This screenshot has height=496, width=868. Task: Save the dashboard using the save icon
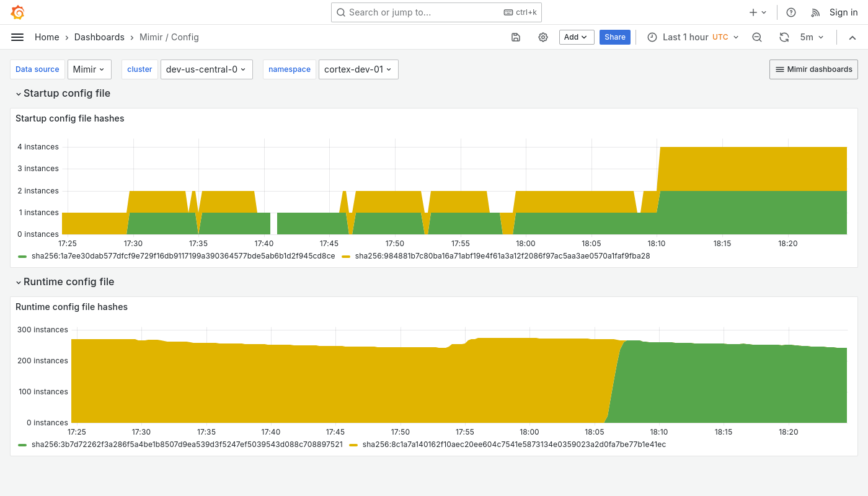(516, 37)
